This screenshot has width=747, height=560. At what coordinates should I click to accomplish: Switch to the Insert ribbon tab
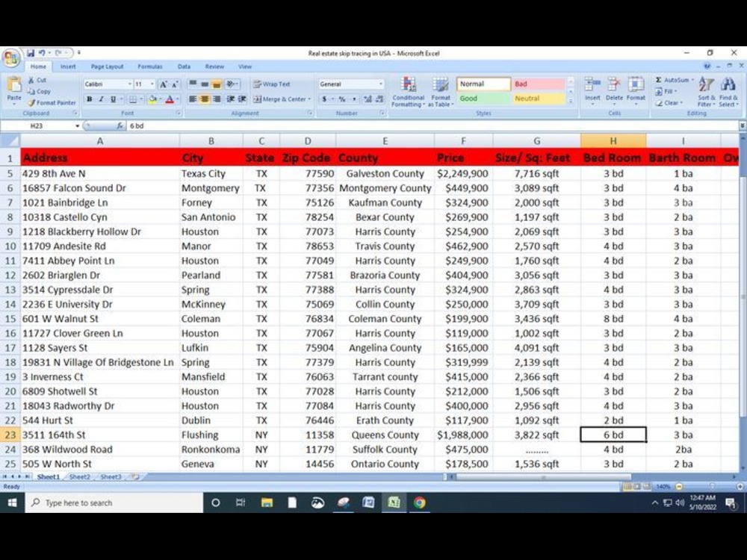point(68,66)
